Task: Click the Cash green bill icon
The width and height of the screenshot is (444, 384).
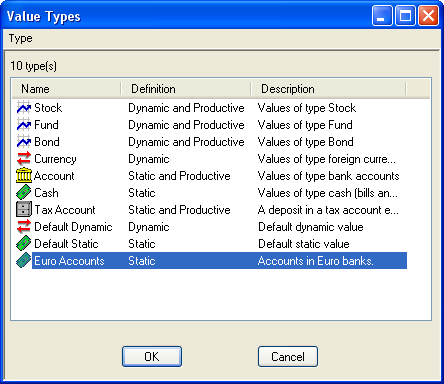Action: 24,193
